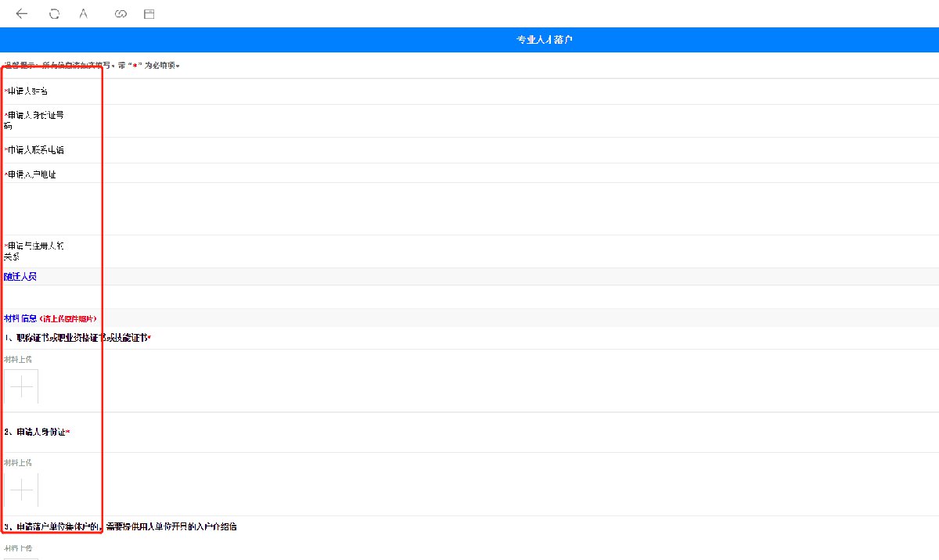Click the plus upload box for 职称证书
The image size is (939, 560).
(21, 386)
